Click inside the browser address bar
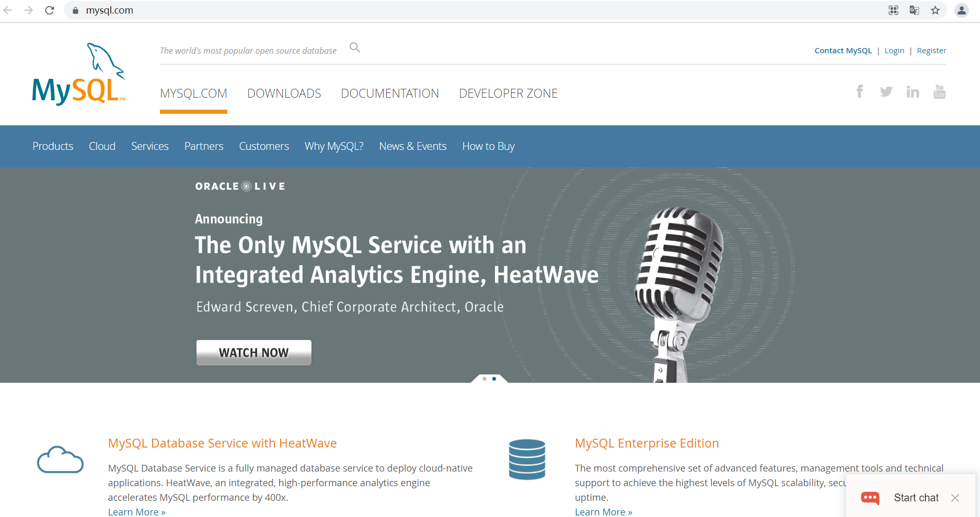Image resolution: width=980 pixels, height=517 pixels. pos(209,10)
